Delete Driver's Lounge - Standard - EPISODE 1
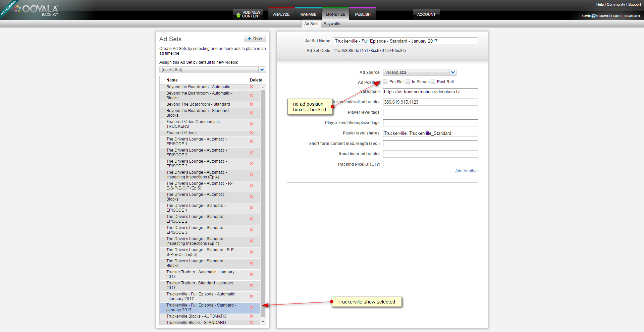The image size is (644, 332). coord(251,208)
